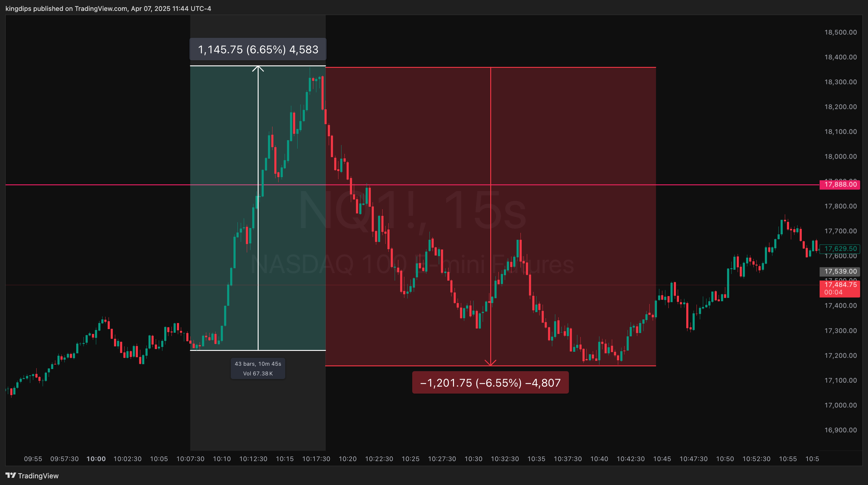Click the 10:27:30 time axis label

442,459
